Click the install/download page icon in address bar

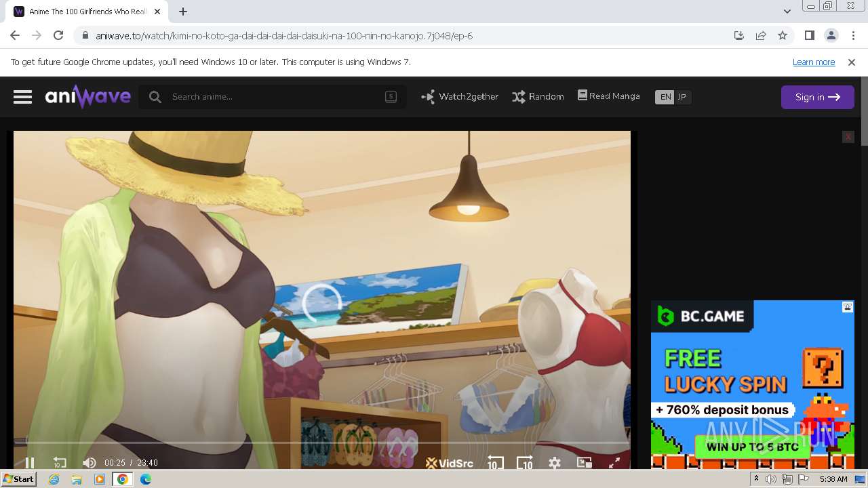point(739,35)
